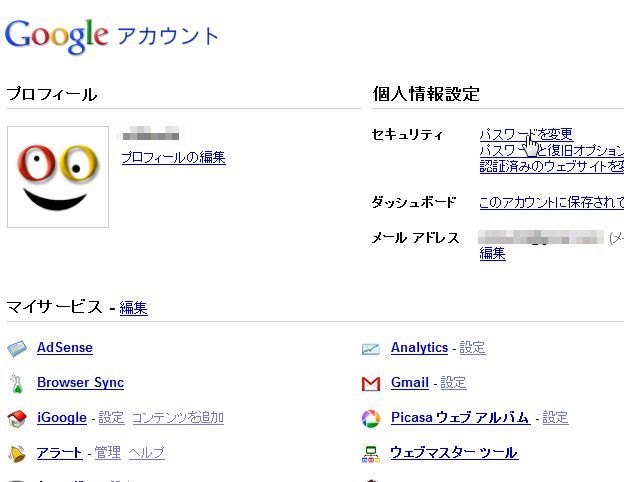Viewport: 624px width, 482px height.
Task: Click the Alerts bell icon
Action: (17, 454)
